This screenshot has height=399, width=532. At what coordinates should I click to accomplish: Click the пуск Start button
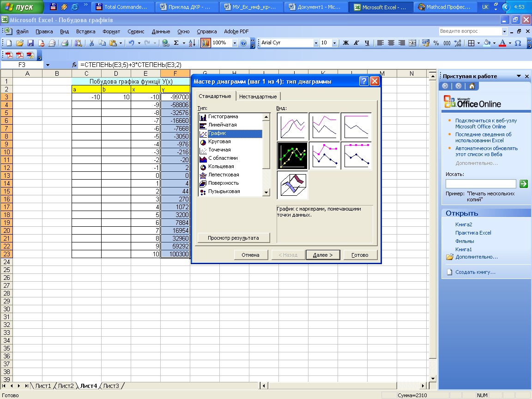[22, 7]
